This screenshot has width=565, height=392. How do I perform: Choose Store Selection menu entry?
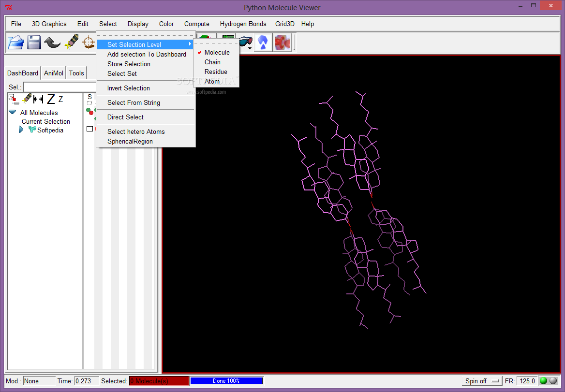[146, 64]
